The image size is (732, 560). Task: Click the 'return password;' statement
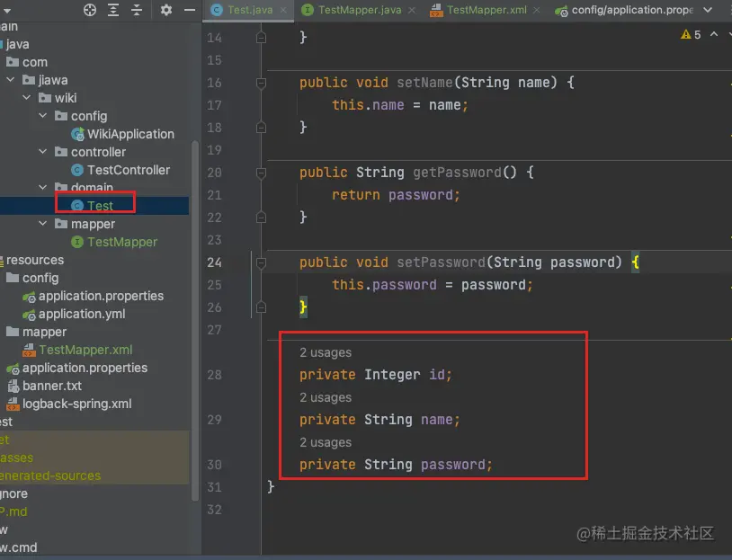(396, 194)
